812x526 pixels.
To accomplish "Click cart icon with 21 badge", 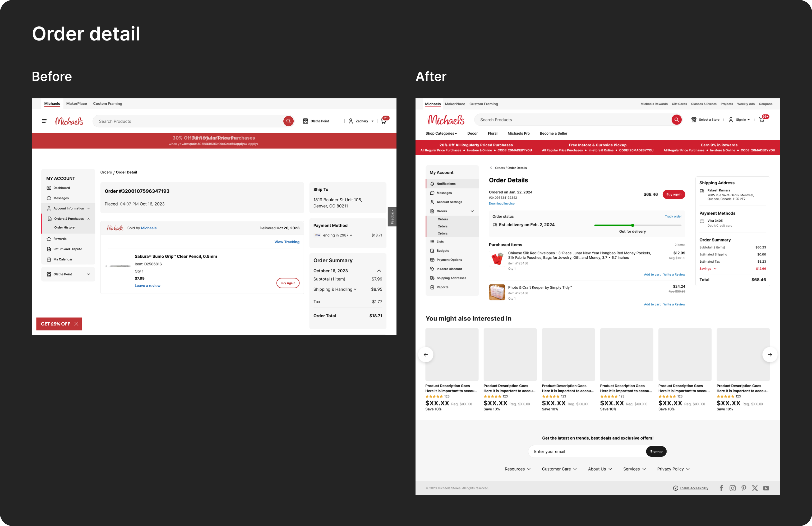I will pos(384,121).
